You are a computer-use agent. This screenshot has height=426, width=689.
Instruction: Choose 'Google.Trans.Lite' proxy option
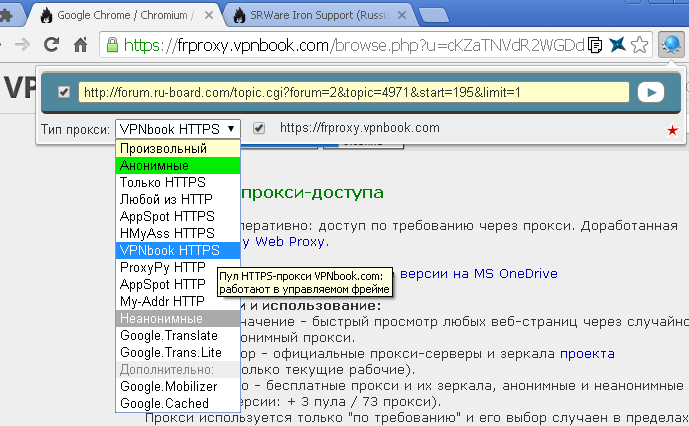point(178,353)
